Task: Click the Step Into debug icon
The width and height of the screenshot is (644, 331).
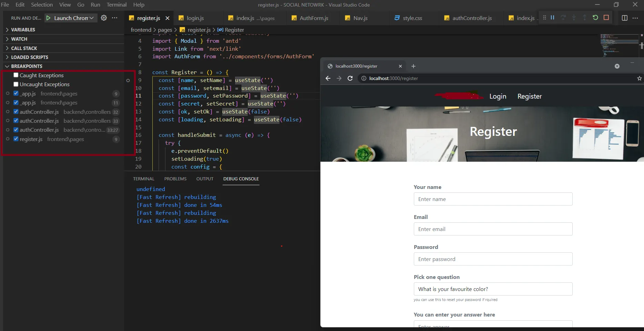Action: [574, 18]
